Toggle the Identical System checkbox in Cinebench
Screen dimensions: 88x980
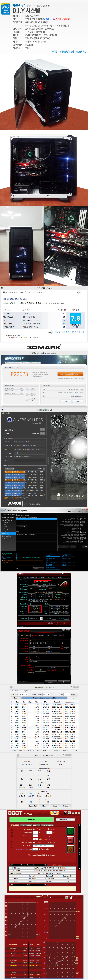pos(16,498)
